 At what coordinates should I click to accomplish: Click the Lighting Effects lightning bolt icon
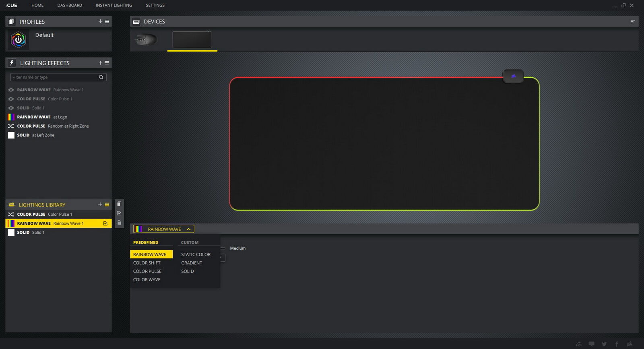click(12, 63)
